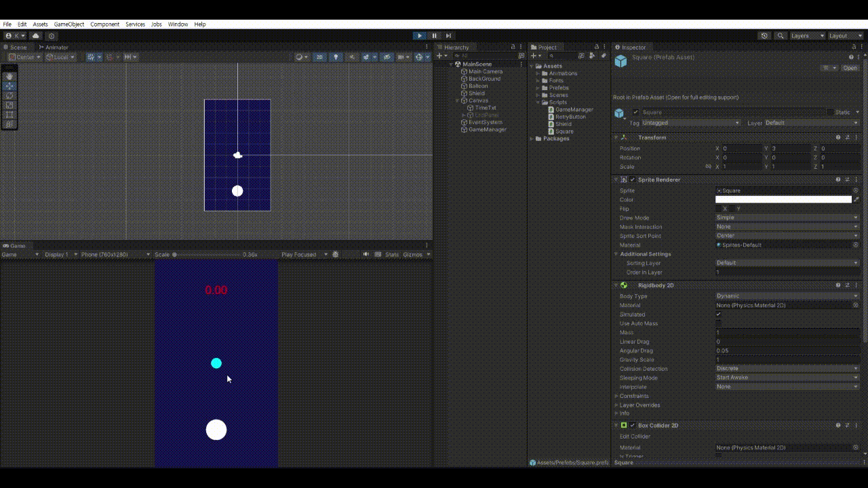
Task: Click the Transform component help icon
Action: [838, 137]
